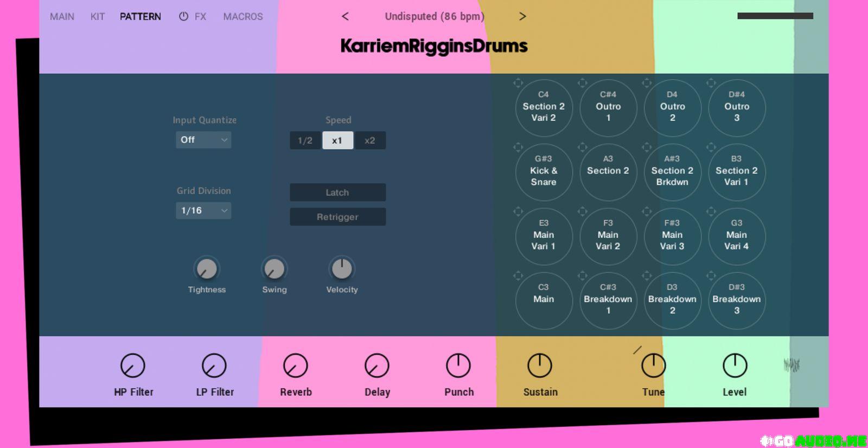The width and height of the screenshot is (868, 448).
Task: Click the drag handle above E3 Main Vari 1 pad
Action: pos(518,211)
